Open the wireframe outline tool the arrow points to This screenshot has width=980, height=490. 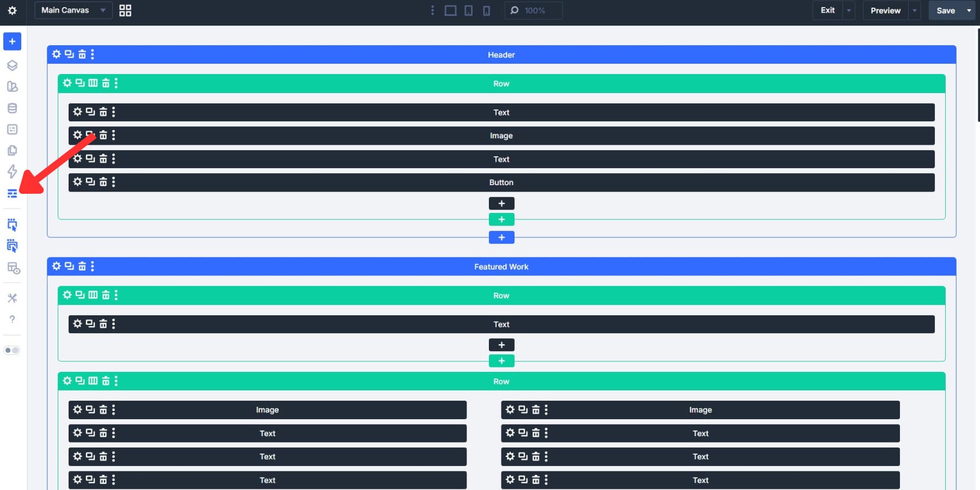[x=12, y=193]
